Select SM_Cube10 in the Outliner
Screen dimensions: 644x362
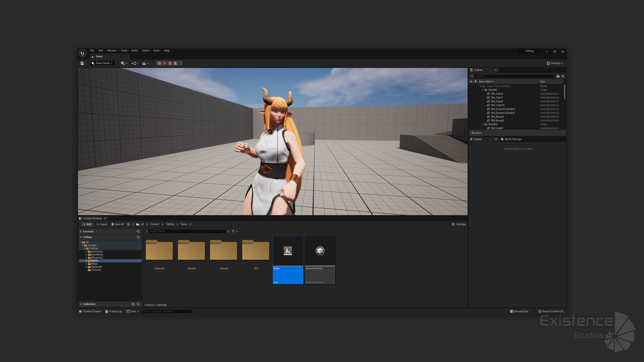pyautogui.click(x=497, y=105)
